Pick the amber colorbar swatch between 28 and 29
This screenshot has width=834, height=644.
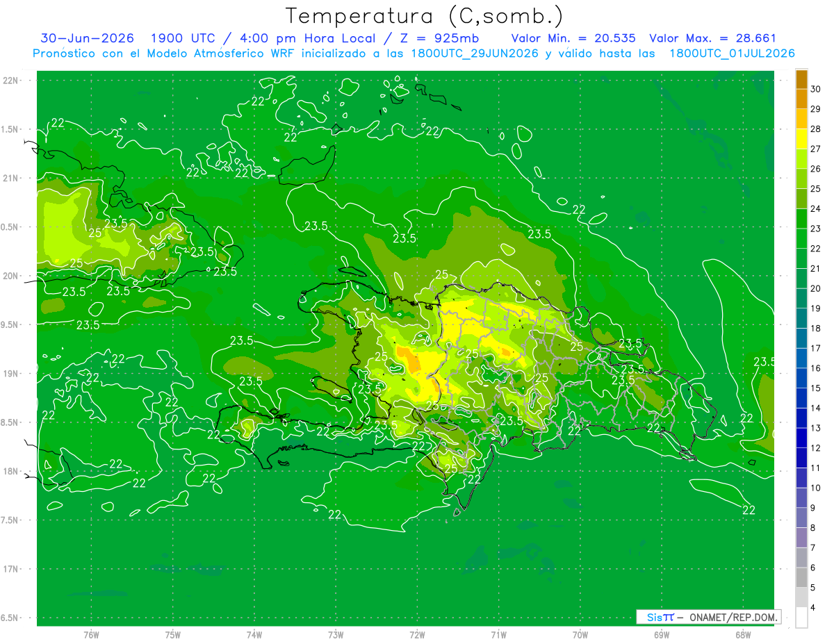coord(801,119)
